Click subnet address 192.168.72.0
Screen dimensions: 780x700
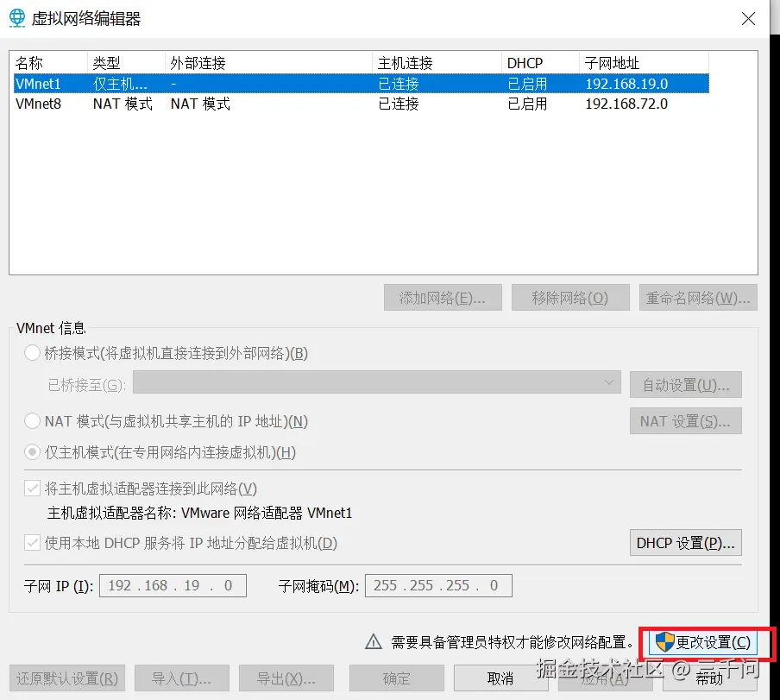[x=626, y=104]
